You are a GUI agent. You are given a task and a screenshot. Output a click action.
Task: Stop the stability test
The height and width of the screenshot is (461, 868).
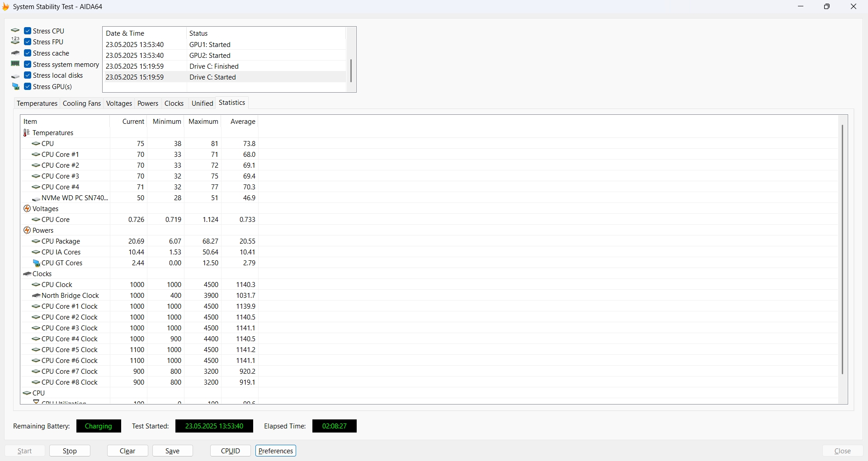click(x=70, y=451)
